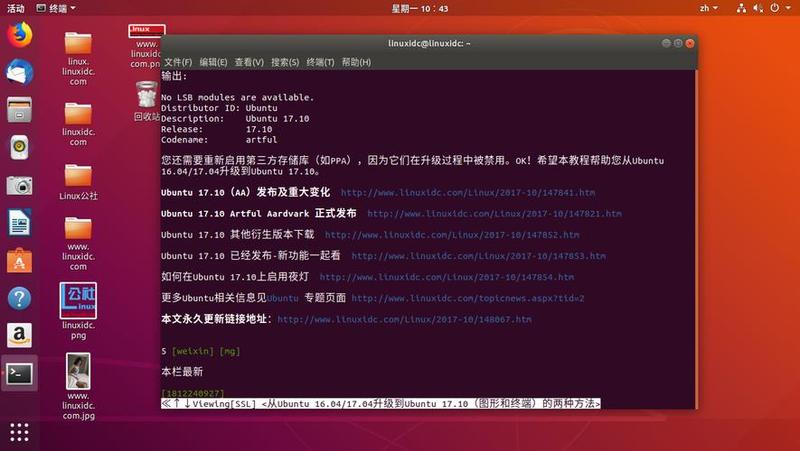Show applications grid button
Screen dimensions: 800x451
19,432
